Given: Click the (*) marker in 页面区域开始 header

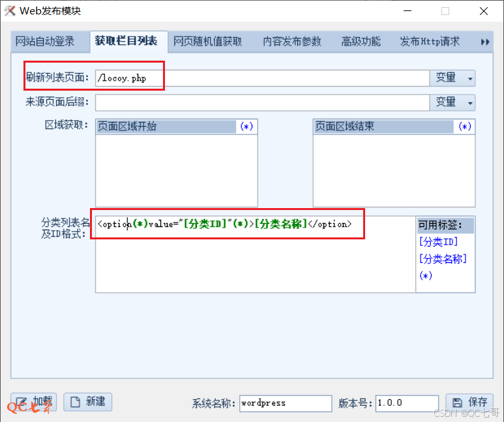Looking at the screenshot, I should [246, 127].
